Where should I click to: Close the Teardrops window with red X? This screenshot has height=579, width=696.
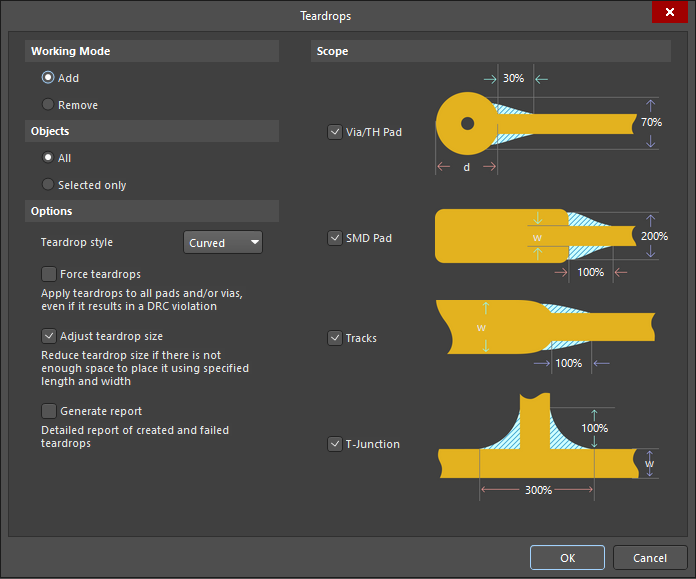667,13
